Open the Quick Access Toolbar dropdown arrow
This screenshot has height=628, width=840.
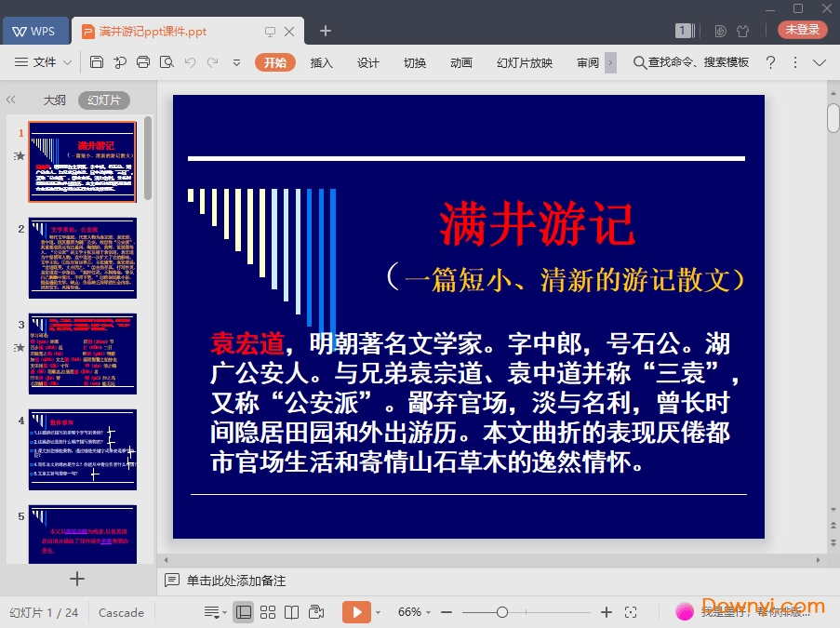(236, 63)
